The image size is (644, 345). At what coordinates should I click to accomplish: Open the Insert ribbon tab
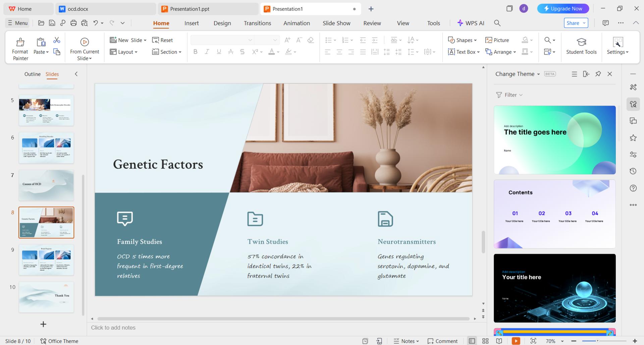pyautogui.click(x=192, y=23)
